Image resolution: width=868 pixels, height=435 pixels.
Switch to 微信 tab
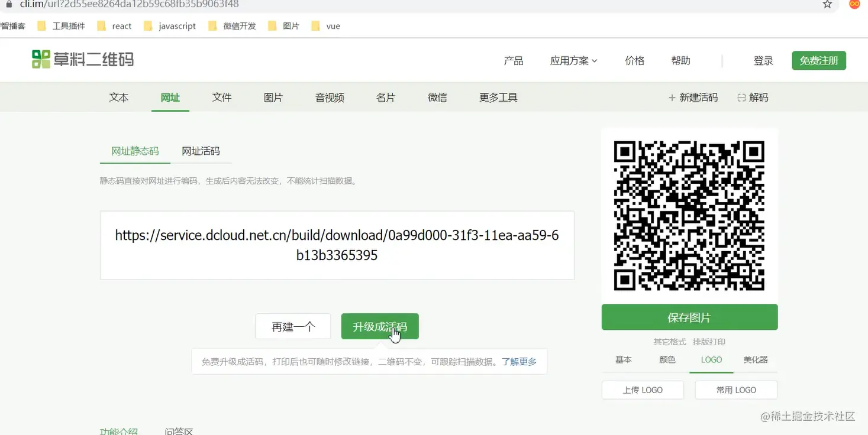point(437,98)
